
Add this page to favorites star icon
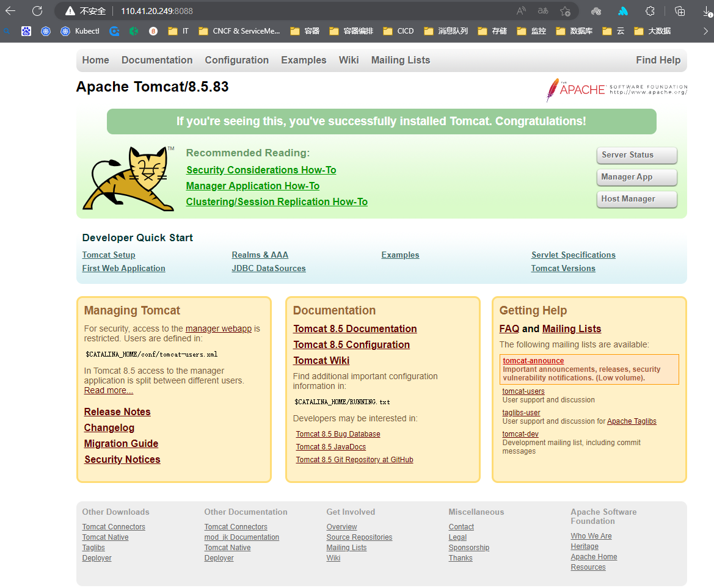pyautogui.click(x=565, y=11)
